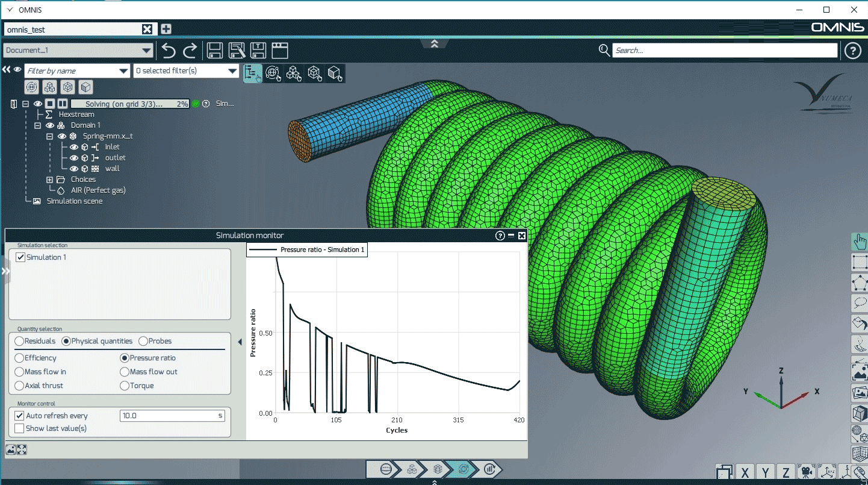
Task: Undo the last action in the toolbar
Action: click(169, 51)
